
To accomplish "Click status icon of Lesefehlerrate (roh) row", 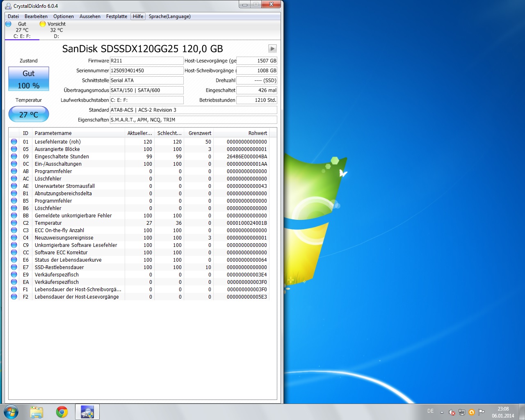I will coord(14,142).
